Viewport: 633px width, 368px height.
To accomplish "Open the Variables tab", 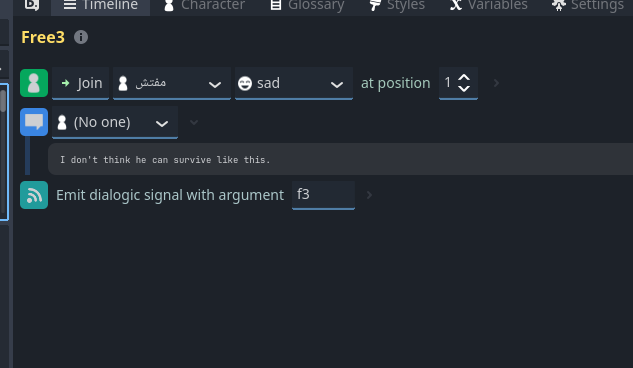I will pos(489,5).
